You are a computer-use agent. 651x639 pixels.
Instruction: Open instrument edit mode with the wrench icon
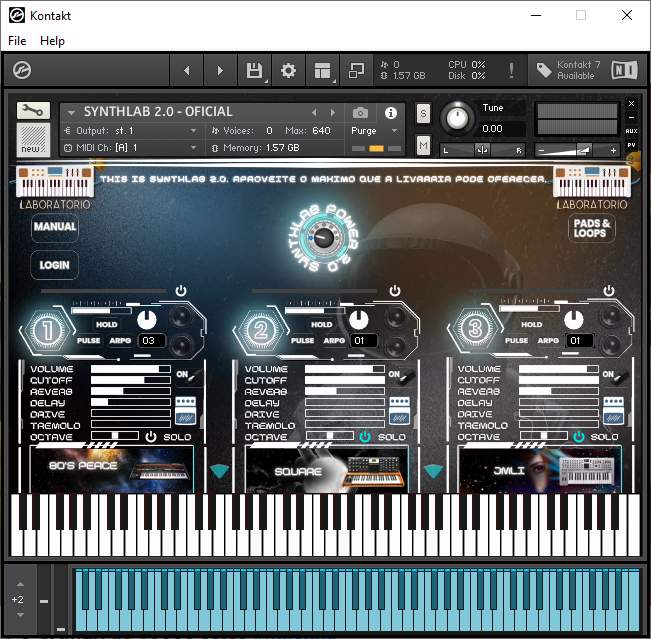(33, 110)
